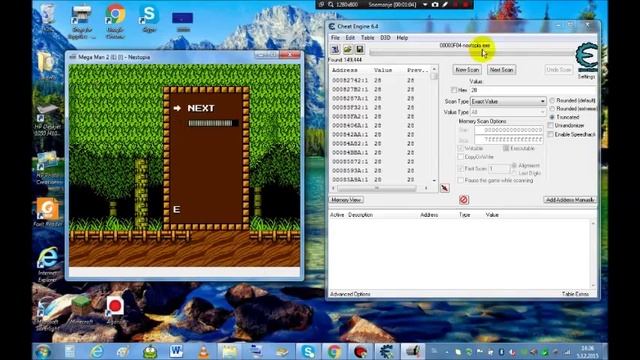The width and height of the screenshot is (640, 360).
Task: Open the red circle recorder desktop icon
Action: point(115,310)
